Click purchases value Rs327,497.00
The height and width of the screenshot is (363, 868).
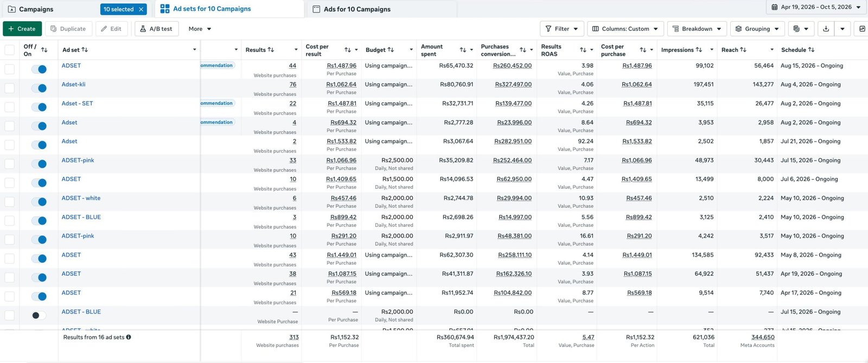tap(513, 85)
